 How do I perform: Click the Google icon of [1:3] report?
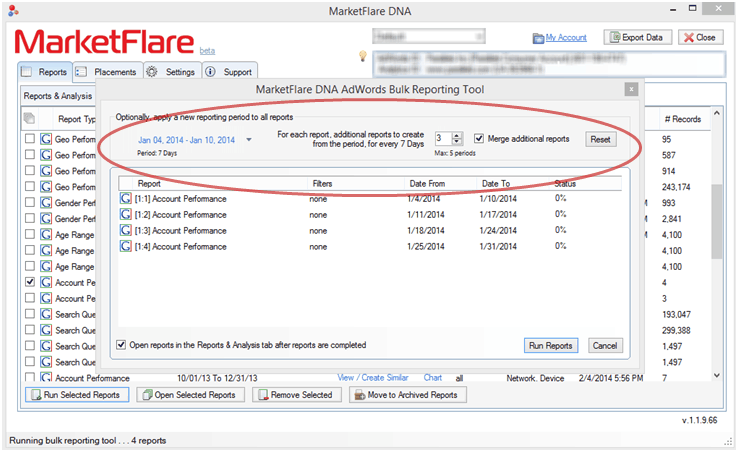[x=125, y=231]
